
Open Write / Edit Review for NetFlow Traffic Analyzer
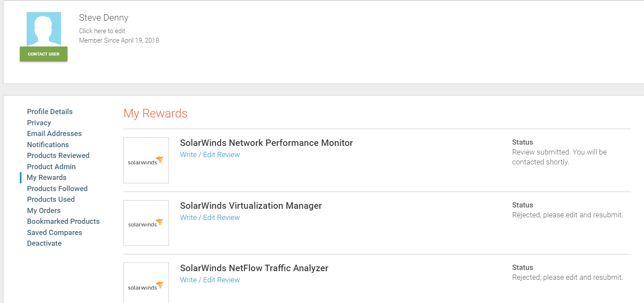[210, 280]
